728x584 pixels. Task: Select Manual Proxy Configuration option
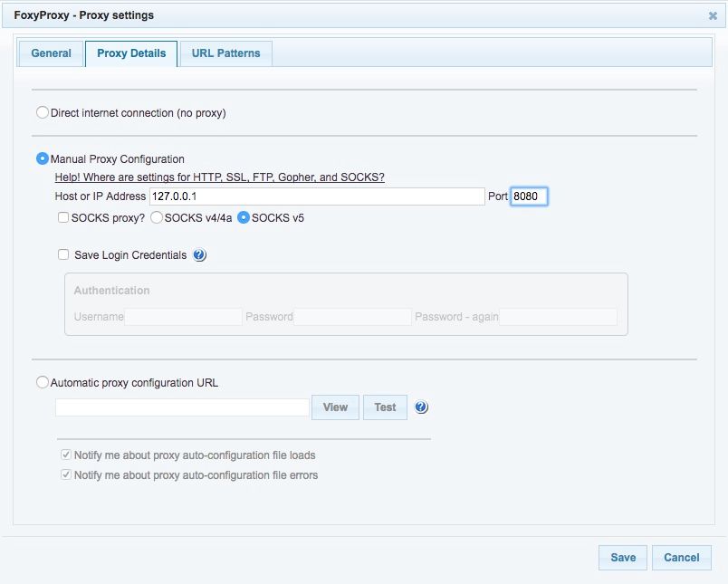(43, 158)
